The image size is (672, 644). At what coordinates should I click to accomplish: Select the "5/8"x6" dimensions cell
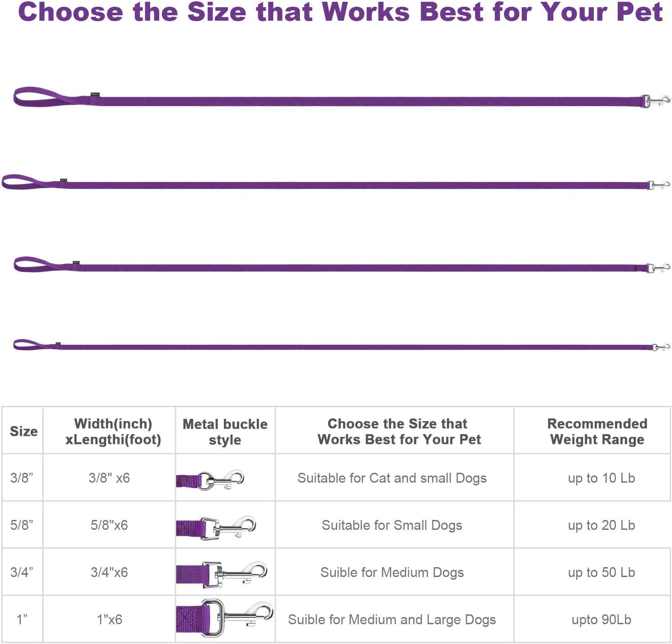point(109,525)
